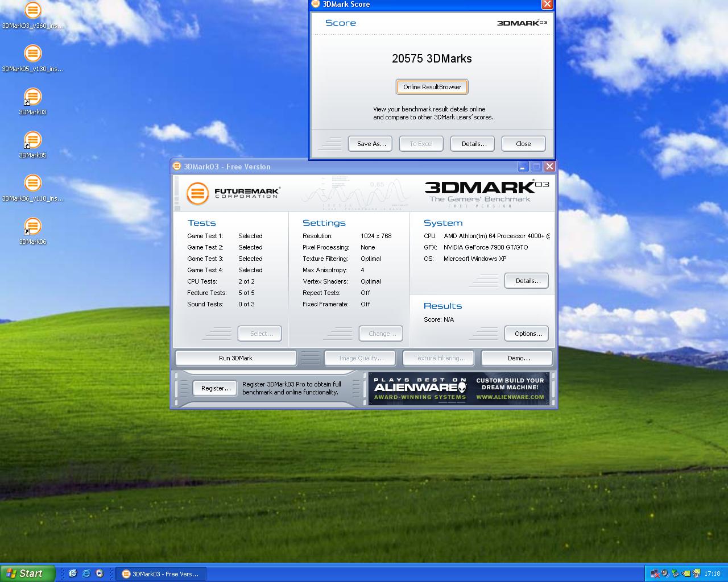Save the score with Save As
This screenshot has width=728, height=582.
point(371,144)
